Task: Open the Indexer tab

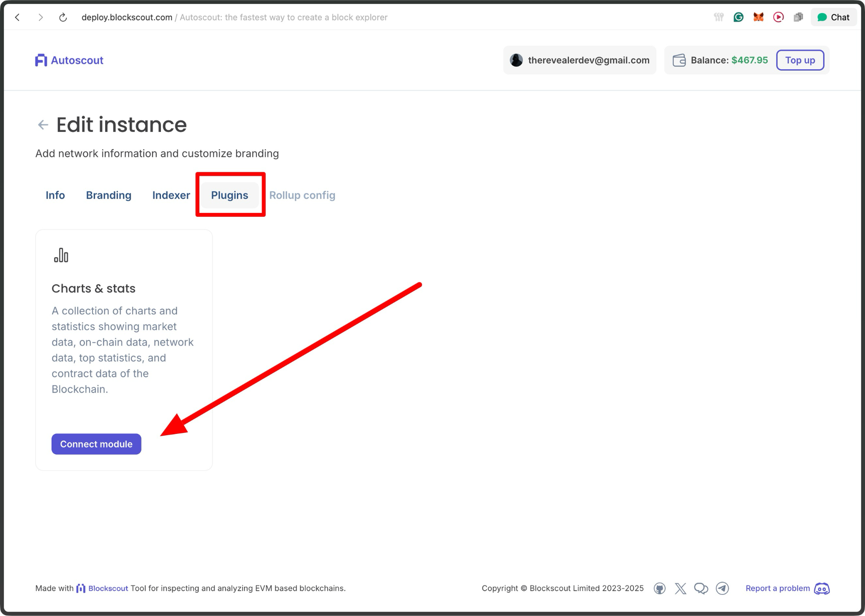Action: [171, 195]
